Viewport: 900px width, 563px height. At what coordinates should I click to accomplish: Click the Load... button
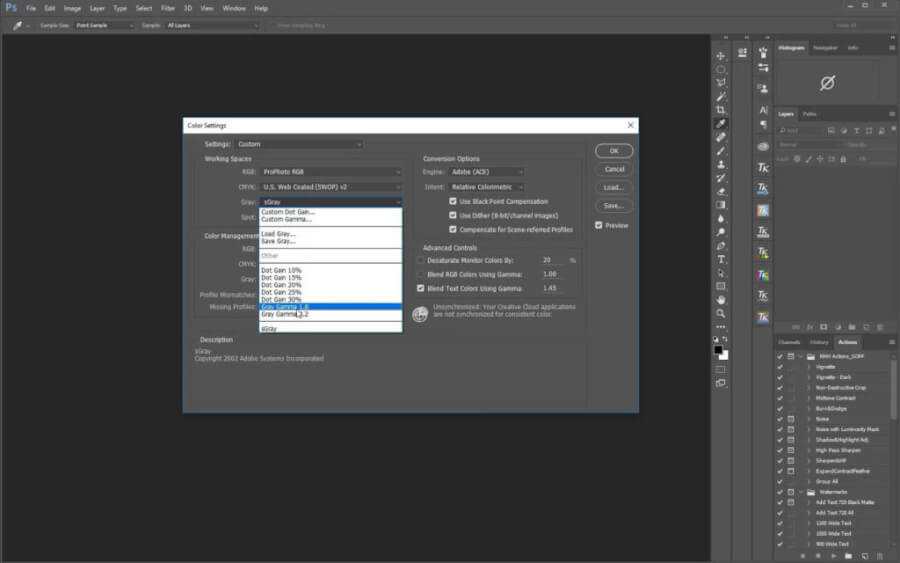(614, 188)
